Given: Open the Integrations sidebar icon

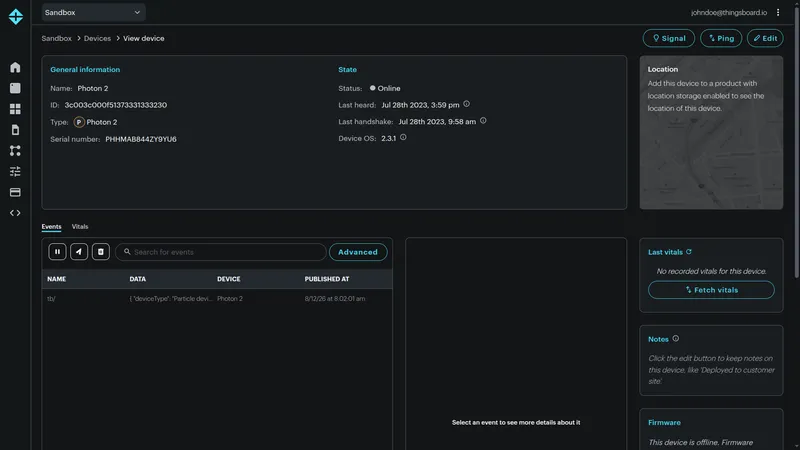Looking at the screenshot, I should coord(15,151).
